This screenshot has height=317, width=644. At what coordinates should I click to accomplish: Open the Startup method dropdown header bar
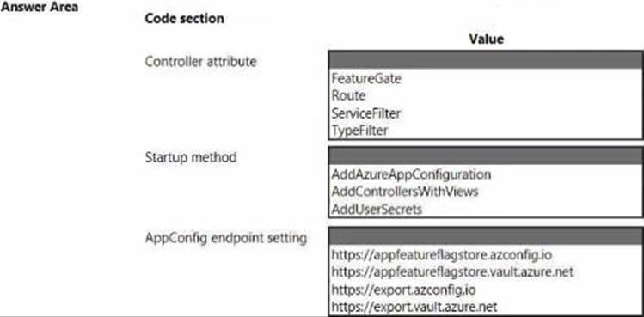click(486, 156)
